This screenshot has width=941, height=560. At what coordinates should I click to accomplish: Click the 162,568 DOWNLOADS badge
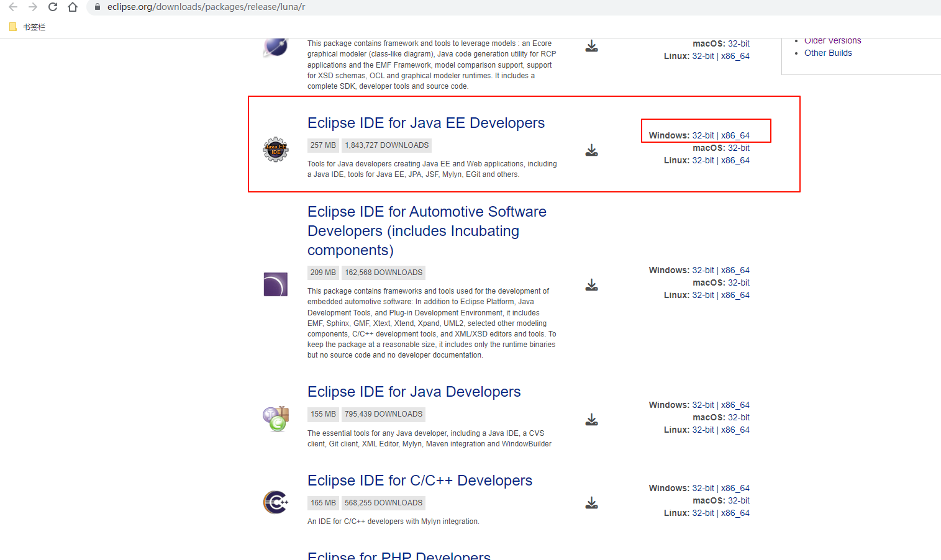click(x=384, y=273)
